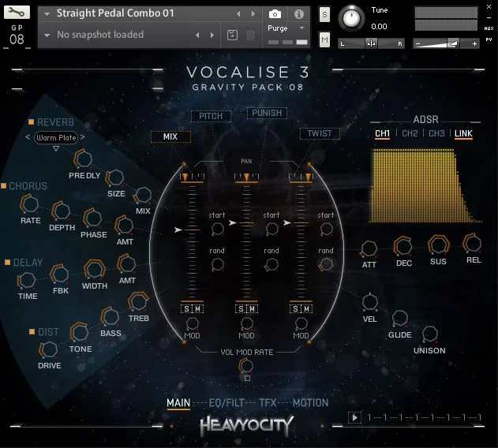Screen dimensions: 498x448
Task: Toggle the square below VOL MOD RATE
Action: click(x=247, y=378)
